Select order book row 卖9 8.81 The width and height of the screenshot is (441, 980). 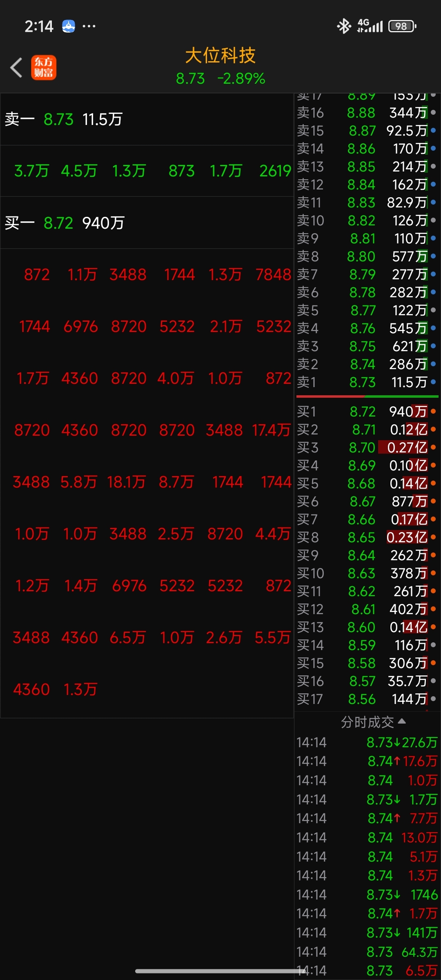point(367,238)
